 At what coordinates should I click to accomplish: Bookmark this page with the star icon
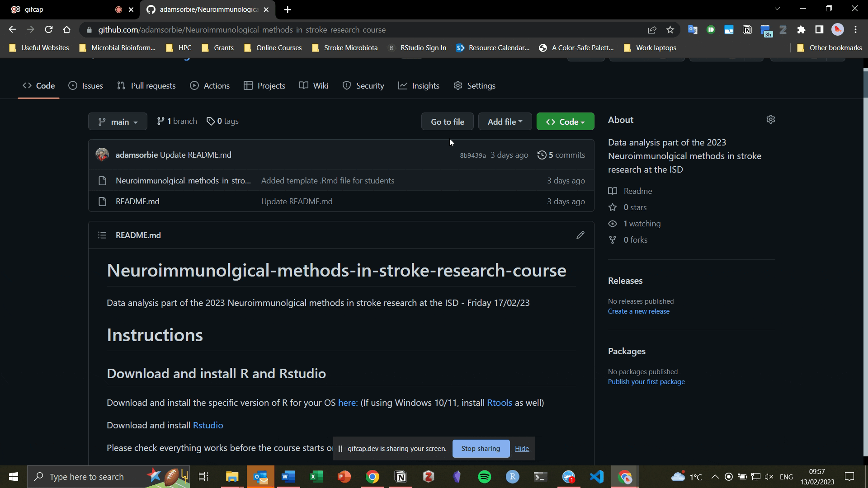pyautogui.click(x=670, y=30)
